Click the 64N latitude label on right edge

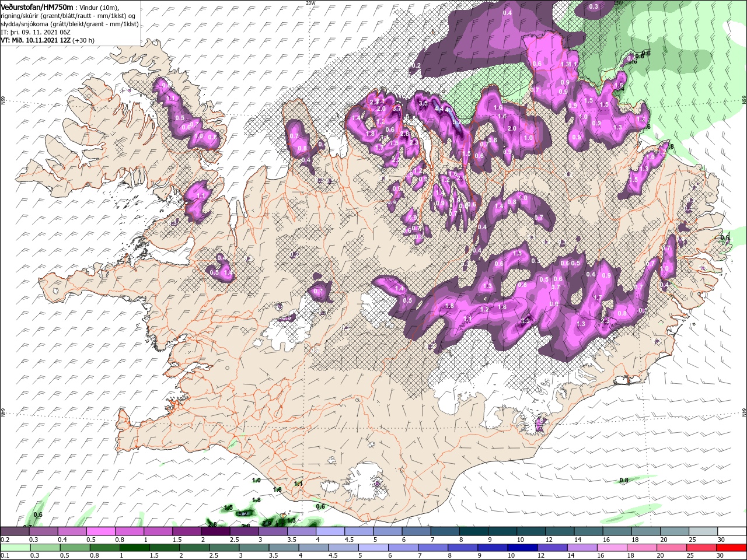click(x=743, y=413)
